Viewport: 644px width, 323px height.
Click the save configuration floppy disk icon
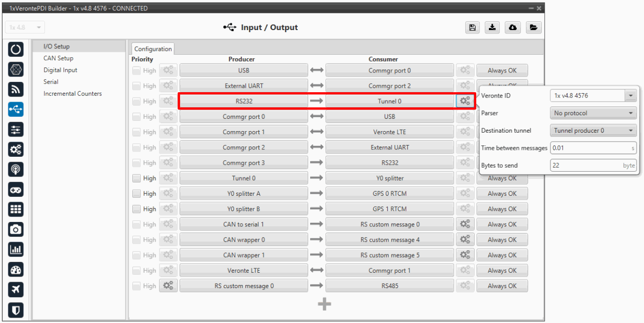pyautogui.click(x=473, y=28)
